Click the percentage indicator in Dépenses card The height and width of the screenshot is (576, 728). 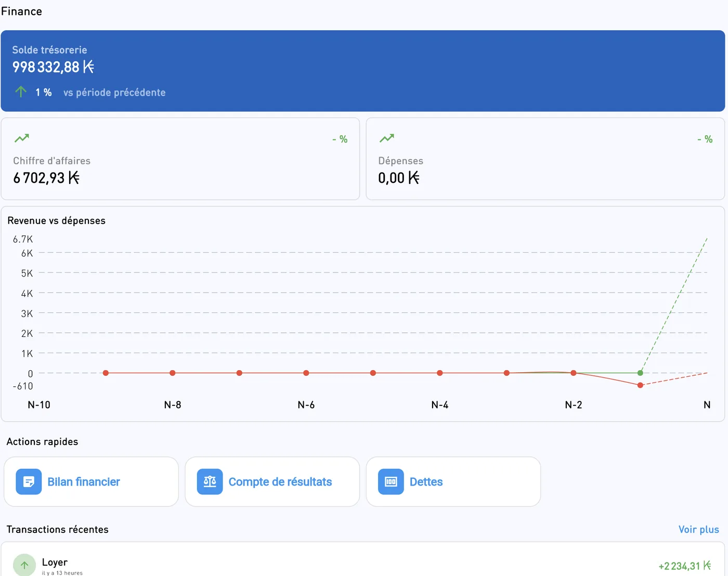[705, 139]
